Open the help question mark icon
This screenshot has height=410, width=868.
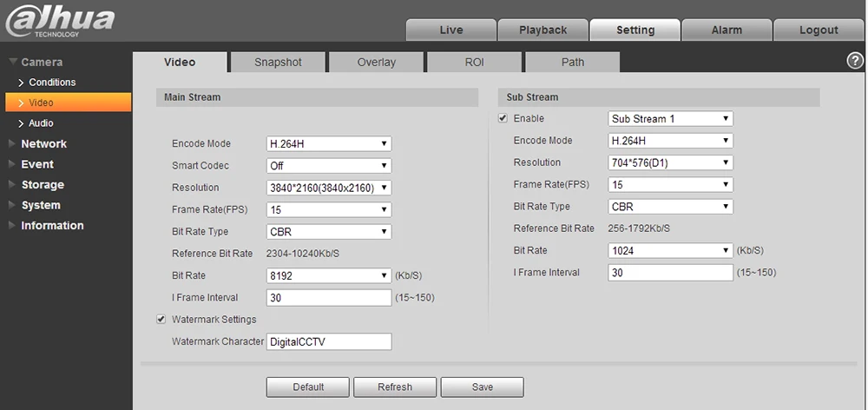coord(855,61)
